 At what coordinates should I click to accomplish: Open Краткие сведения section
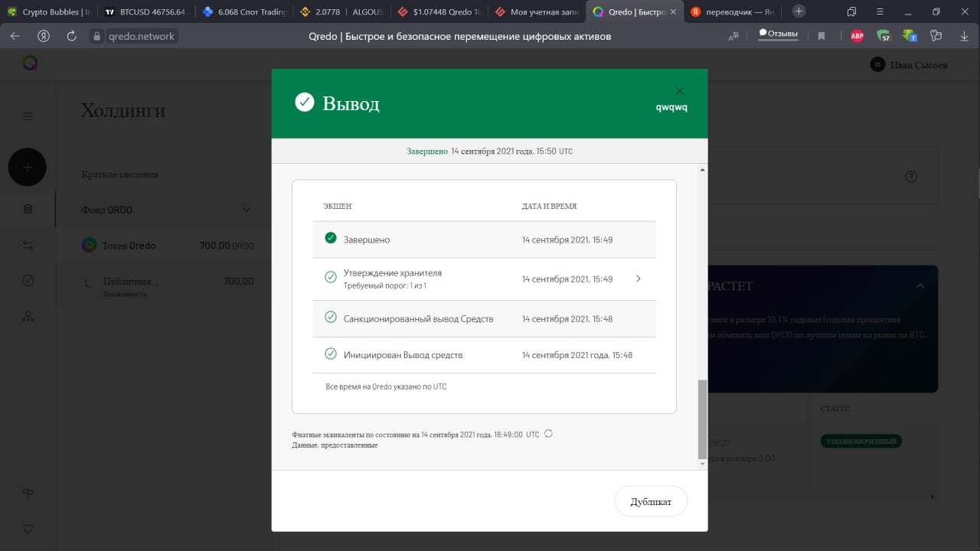point(120,174)
